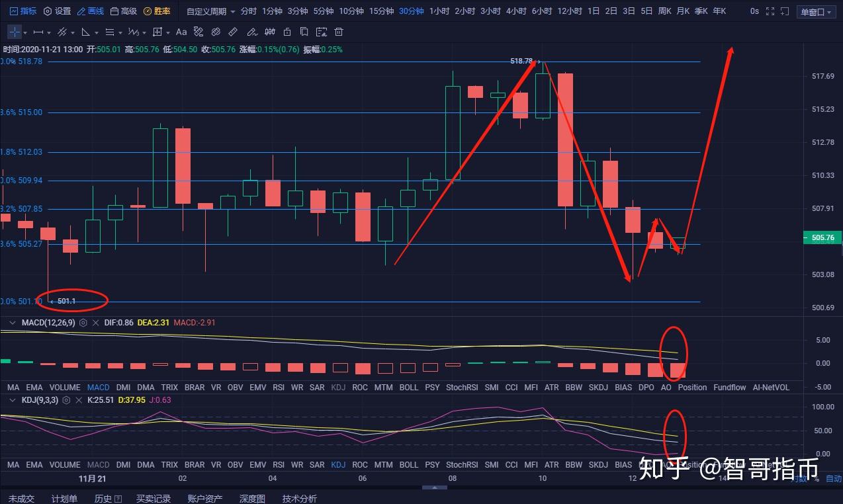Expand crosshair tool dropdown arrow
This screenshot has width=843, height=504.
click(x=25, y=32)
